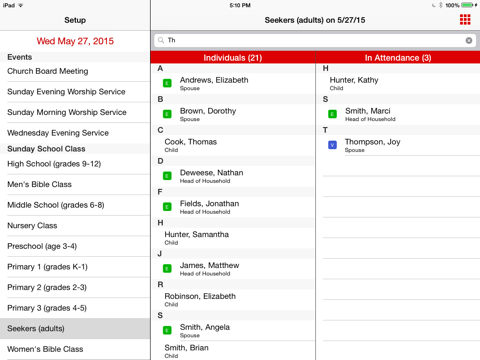Tap Robinson, Elizabeth in Individuals
Screen dimensions: 480x360
[x=233, y=300]
